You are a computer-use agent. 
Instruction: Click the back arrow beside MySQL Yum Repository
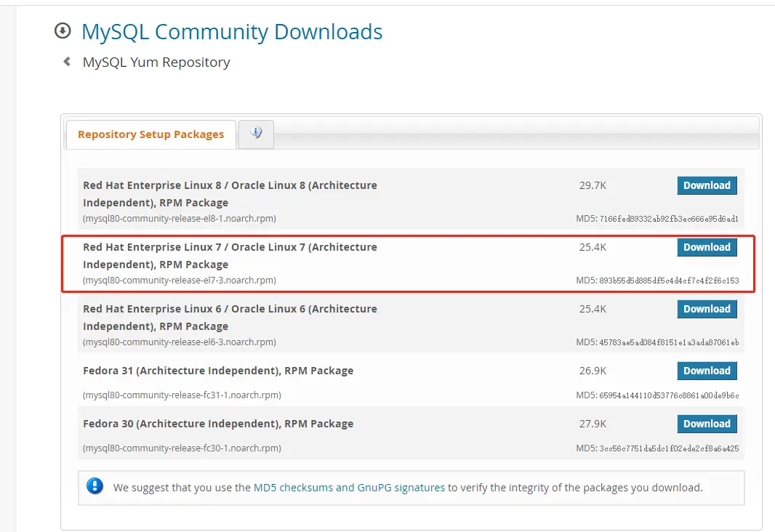click(x=67, y=62)
